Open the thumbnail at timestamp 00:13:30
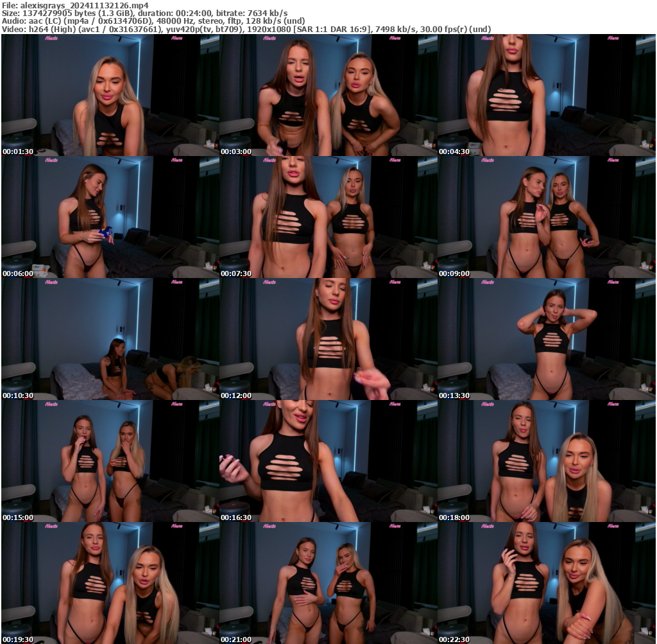Viewport: 657px width, 644px height. (x=547, y=337)
